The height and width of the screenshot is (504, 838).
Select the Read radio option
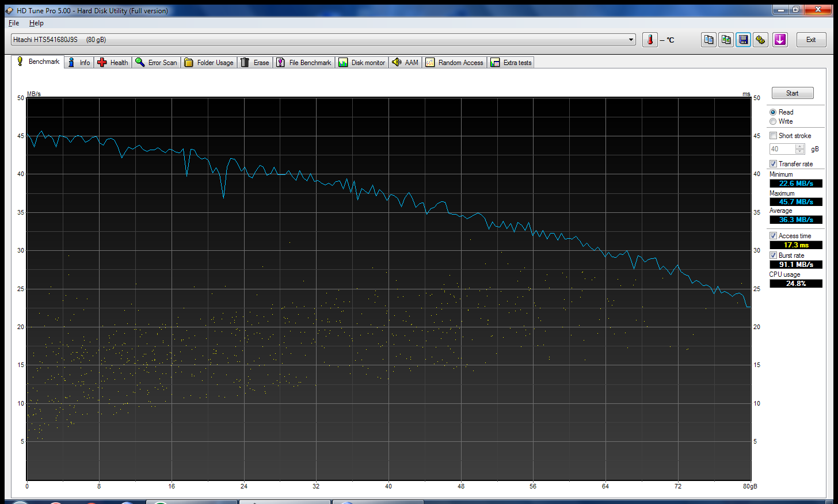773,112
